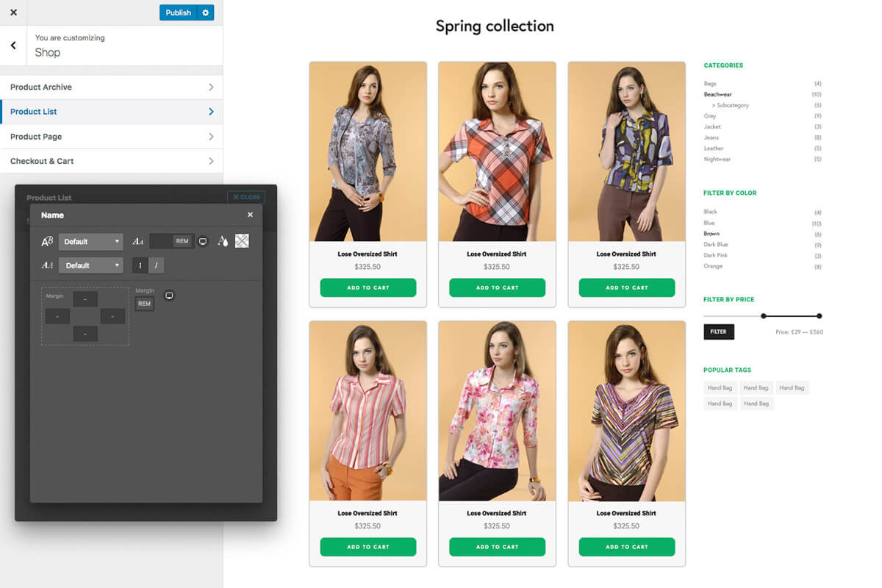
Task: Toggle the italic text style button
Action: [156, 265]
